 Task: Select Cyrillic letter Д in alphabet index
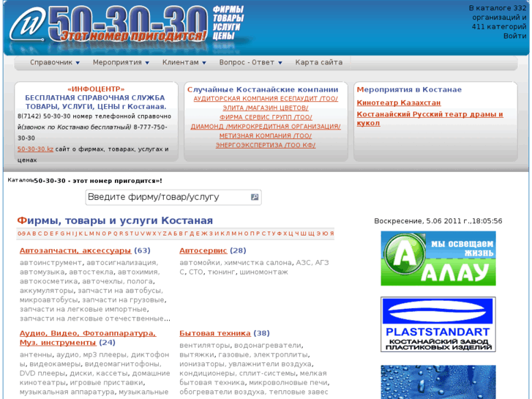point(192,234)
